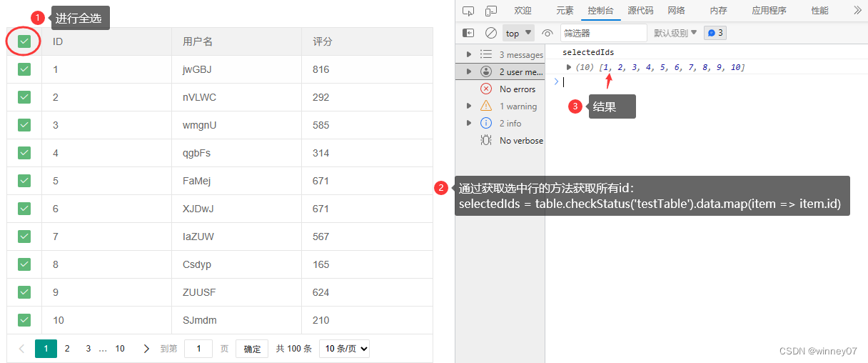The height and width of the screenshot is (363, 868).
Task: Go to page 3 in pagination
Action: pos(89,349)
